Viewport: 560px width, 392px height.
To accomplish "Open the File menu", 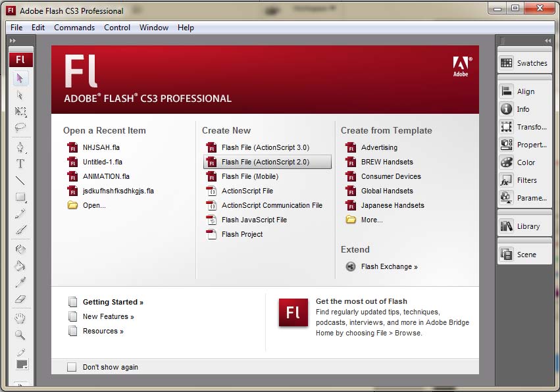I will (x=16, y=28).
